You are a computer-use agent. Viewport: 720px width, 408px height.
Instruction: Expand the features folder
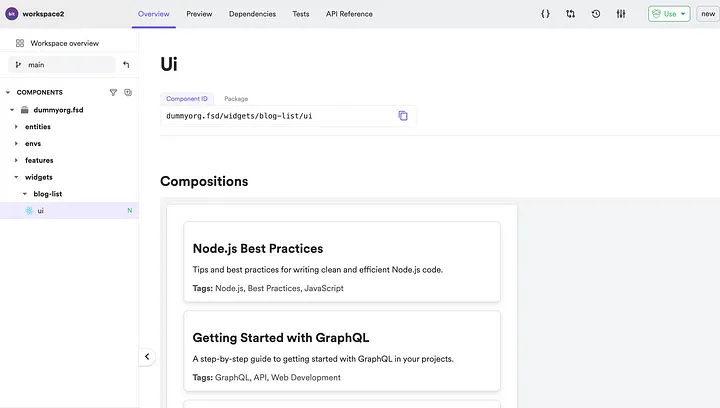coord(39,160)
